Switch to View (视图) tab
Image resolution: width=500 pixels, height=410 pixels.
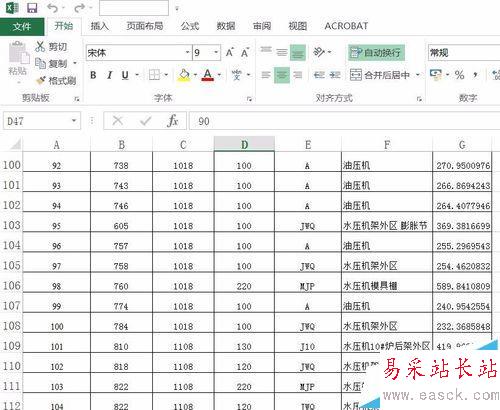coord(297,26)
